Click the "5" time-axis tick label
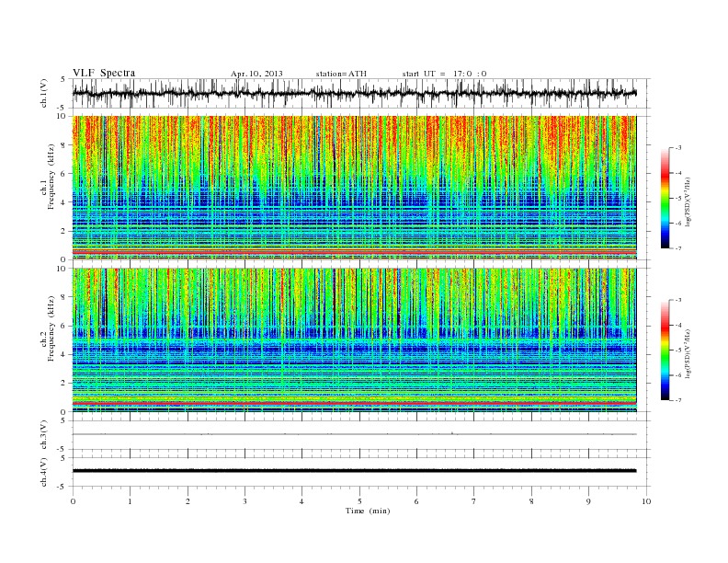The width and height of the screenshot is (728, 563). [359, 501]
